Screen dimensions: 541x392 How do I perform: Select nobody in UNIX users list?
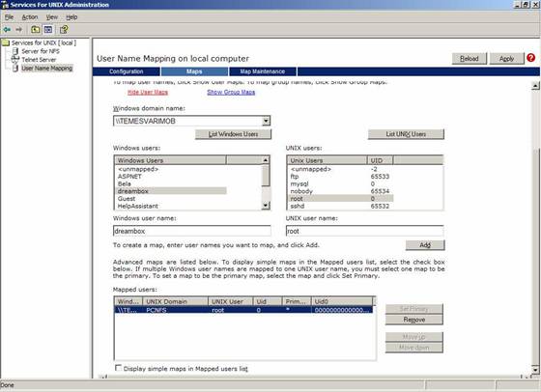click(301, 191)
